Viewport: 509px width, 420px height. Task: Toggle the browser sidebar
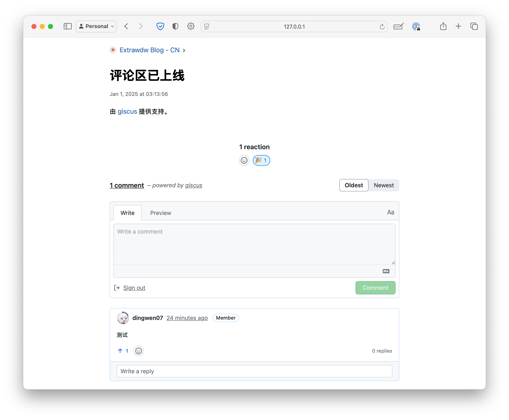pyautogui.click(x=68, y=26)
